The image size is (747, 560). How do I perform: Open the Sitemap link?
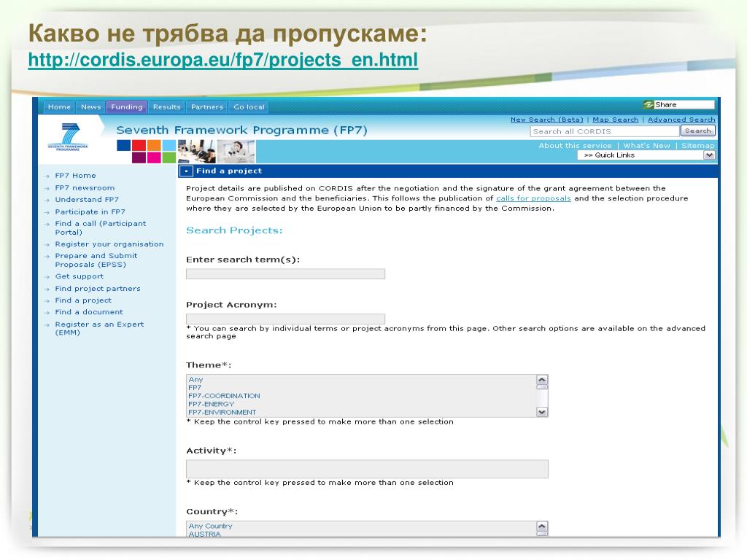[698, 146]
